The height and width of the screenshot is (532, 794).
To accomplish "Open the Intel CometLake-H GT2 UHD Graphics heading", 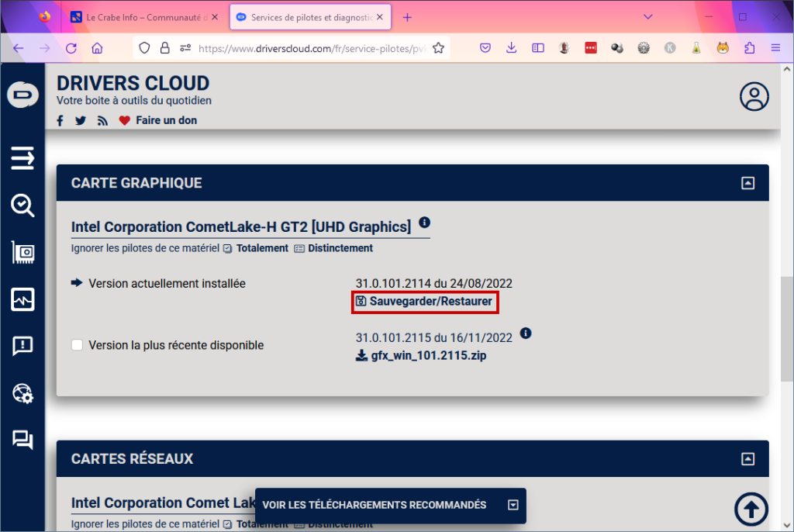I will [241, 227].
